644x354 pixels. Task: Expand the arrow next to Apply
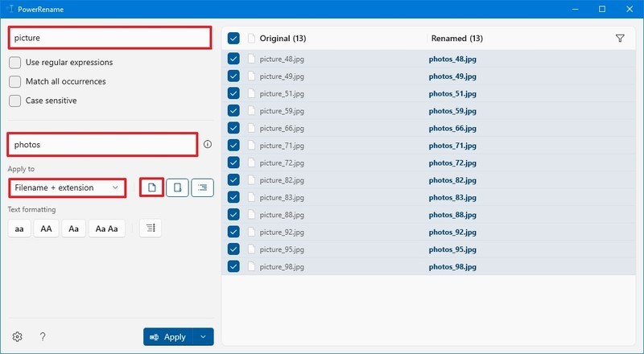pos(204,337)
